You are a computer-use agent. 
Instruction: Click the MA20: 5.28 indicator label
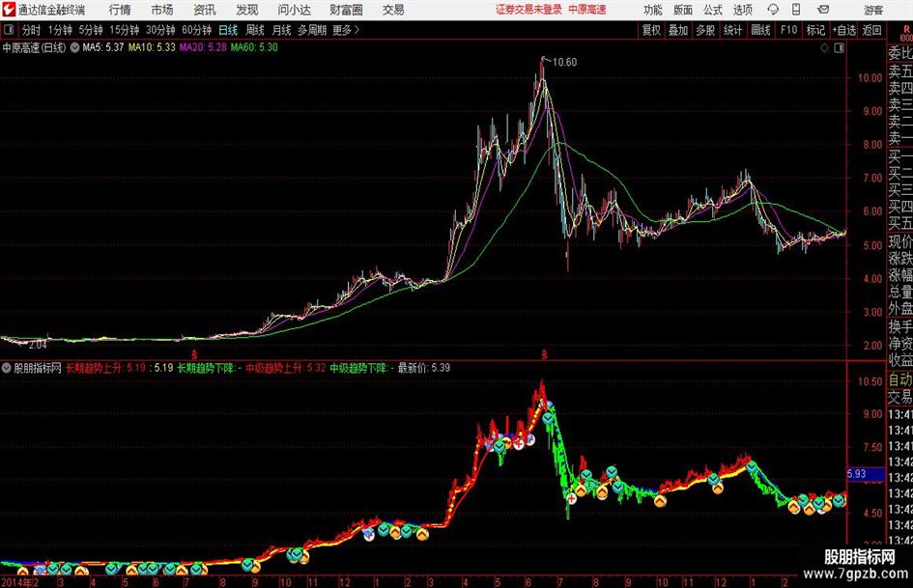pos(203,47)
